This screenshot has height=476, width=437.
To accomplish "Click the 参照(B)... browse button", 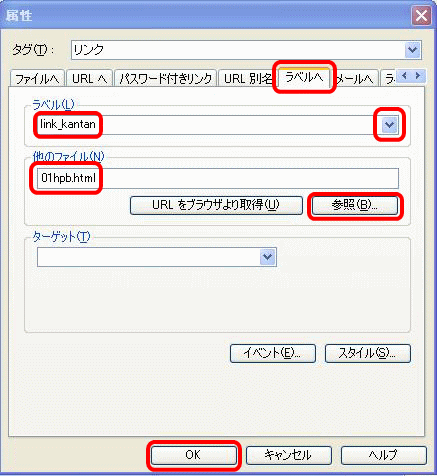I will [355, 205].
